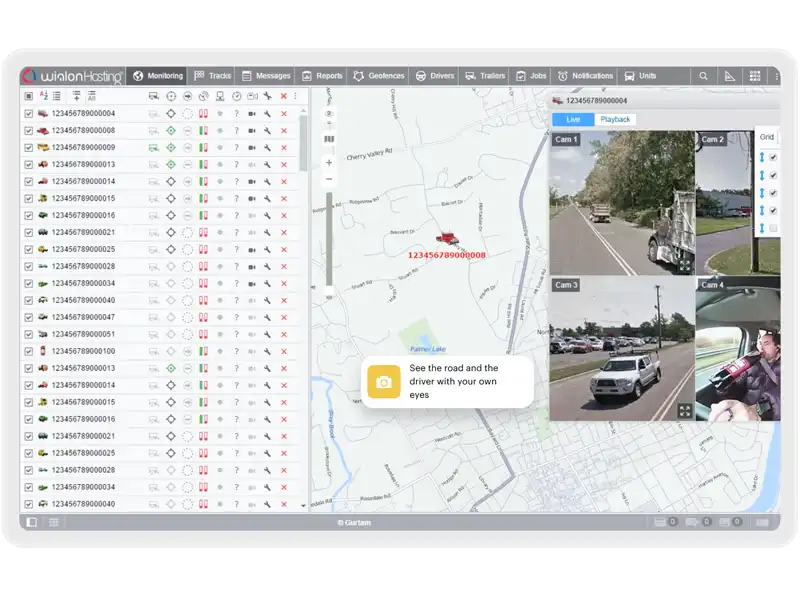Open the search tool in the top bar
Screen dimensions: 800x600
[x=703, y=76]
